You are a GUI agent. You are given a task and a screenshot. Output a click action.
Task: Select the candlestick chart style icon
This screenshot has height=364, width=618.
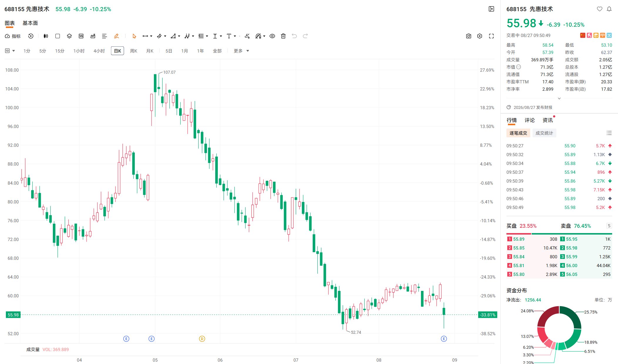click(46, 36)
